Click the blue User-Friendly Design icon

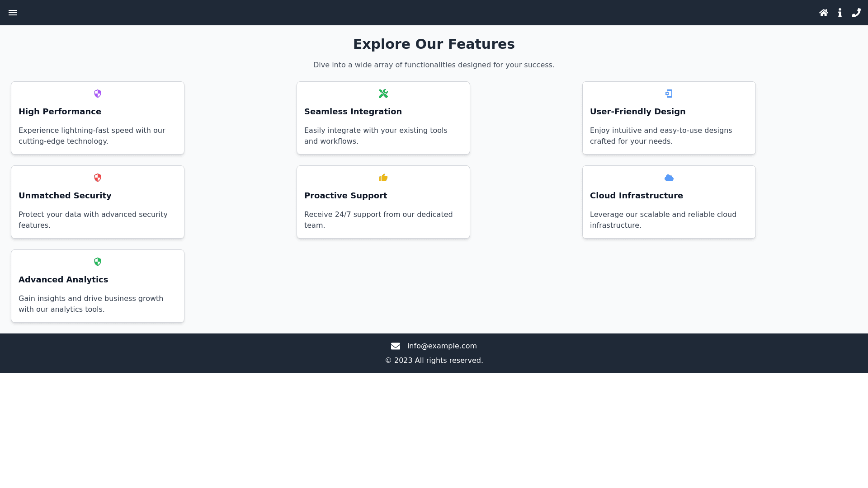point(669,94)
